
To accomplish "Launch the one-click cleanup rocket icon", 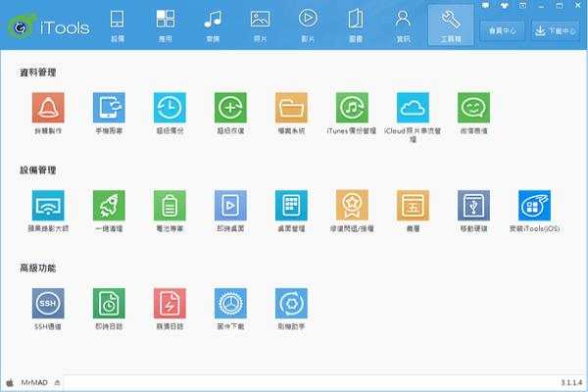I will [x=109, y=206].
